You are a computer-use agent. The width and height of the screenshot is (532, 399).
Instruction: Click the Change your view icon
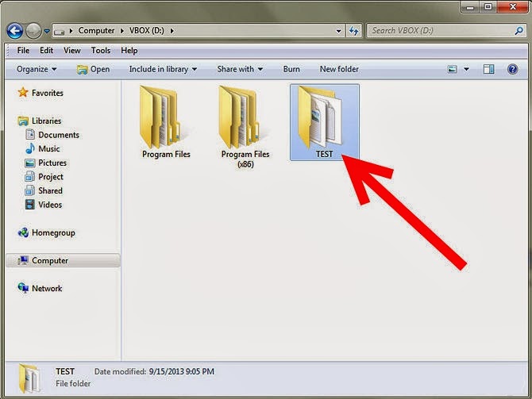[453, 70]
